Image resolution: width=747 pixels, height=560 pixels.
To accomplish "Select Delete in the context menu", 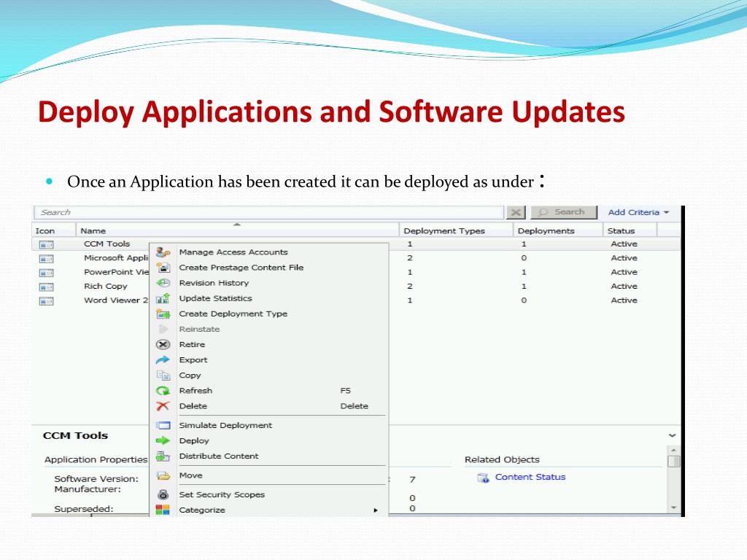I will tap(269, 406).
